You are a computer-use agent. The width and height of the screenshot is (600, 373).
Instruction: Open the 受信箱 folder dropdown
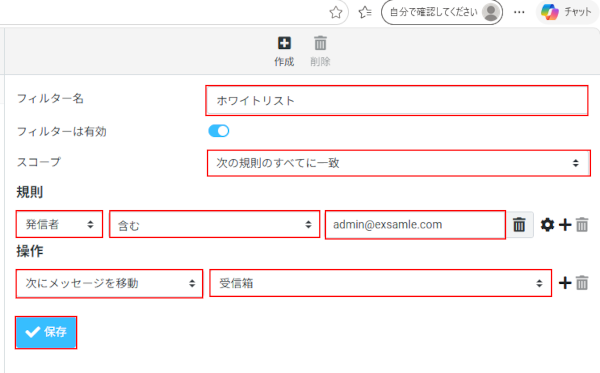(x=380, y=283)
